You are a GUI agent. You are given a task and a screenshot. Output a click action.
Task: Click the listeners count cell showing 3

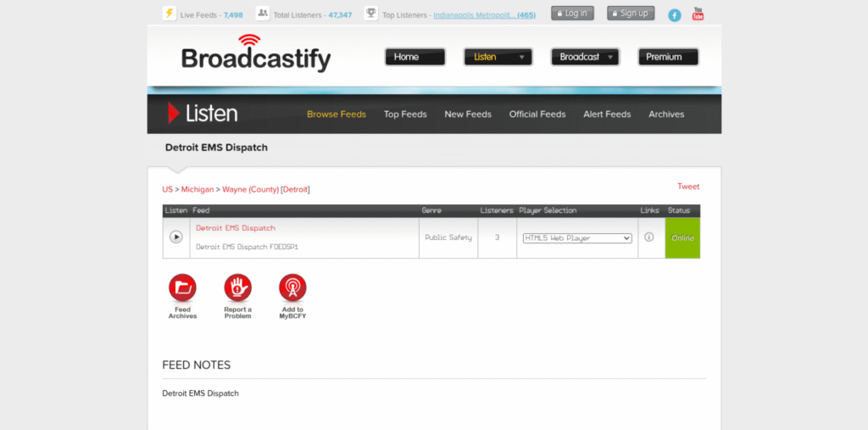(x=497, y=237)
